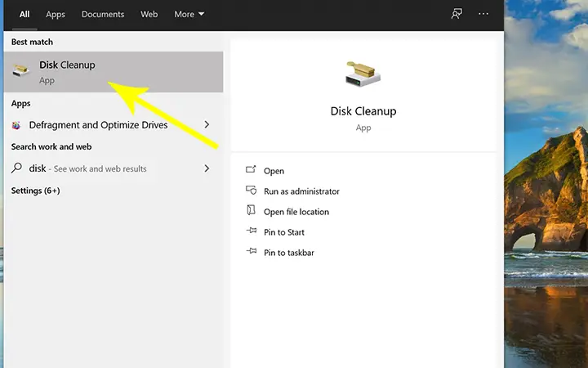The width and height of the screenshot is (588, 368).
Task: Click the disk web search result
Action: point(87,168)
